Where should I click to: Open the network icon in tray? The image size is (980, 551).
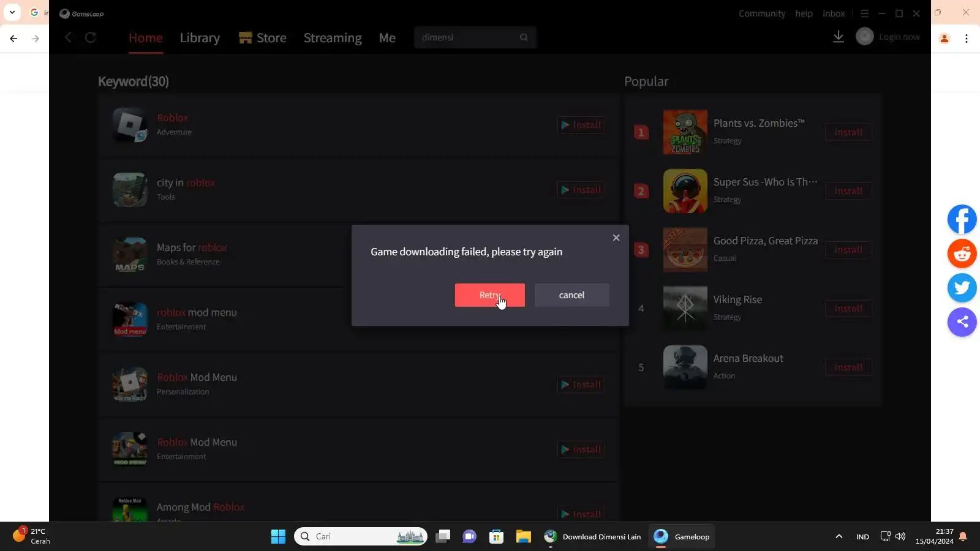click(x=885, y=537)
